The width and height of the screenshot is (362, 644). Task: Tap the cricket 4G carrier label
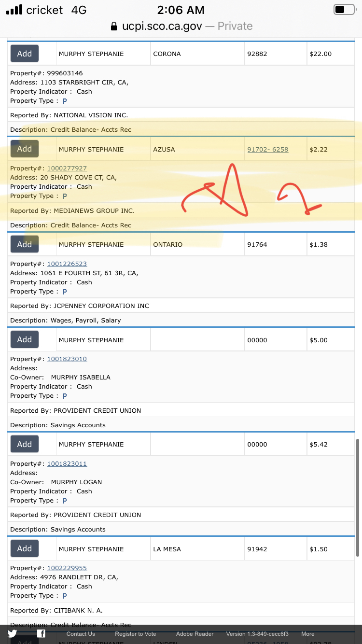(56, 10)
